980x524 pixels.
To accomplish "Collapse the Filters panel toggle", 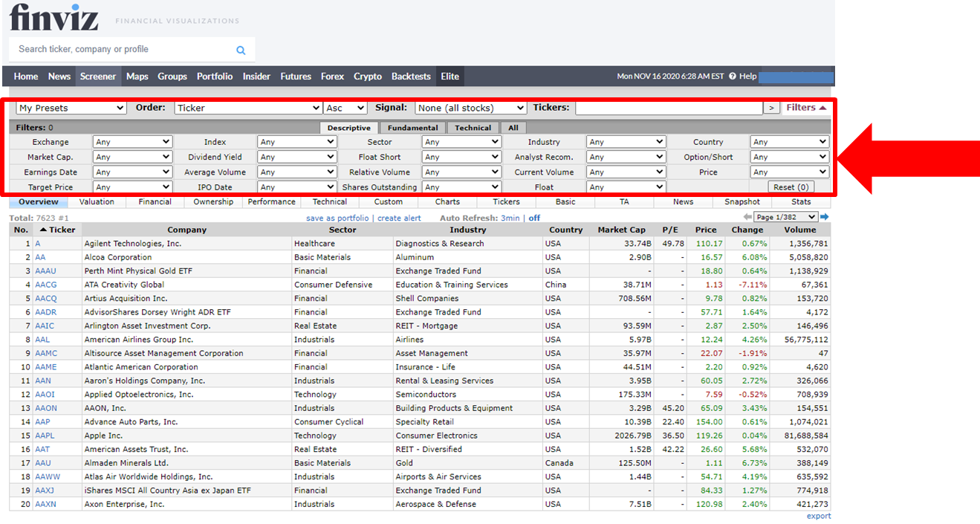I will (806, 108).
